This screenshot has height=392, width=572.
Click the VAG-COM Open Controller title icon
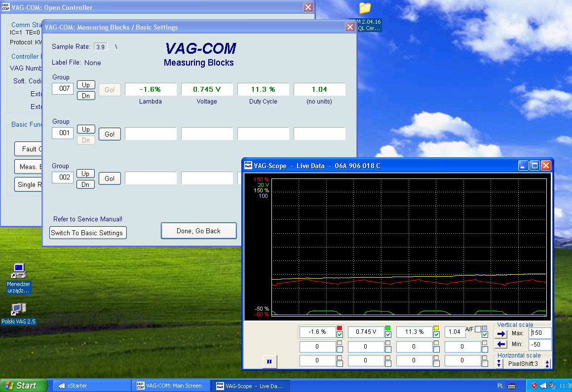click(6, 7)
